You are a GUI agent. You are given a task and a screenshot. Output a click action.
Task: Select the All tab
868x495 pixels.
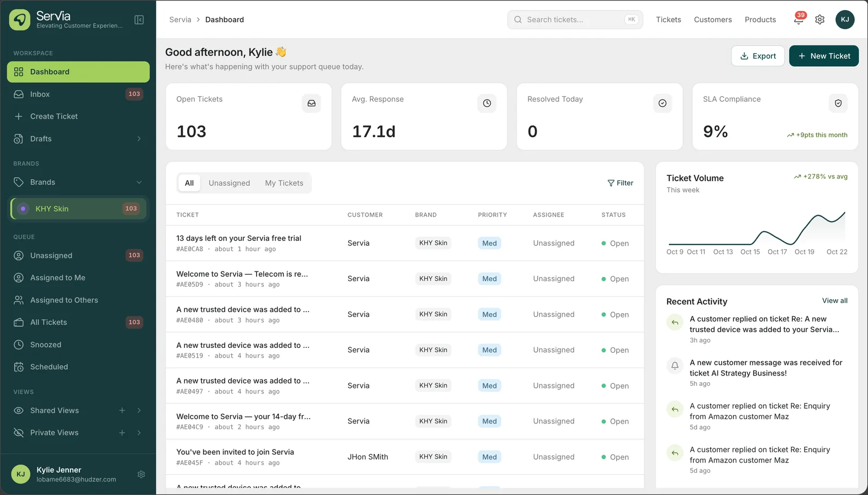(189, 183)
